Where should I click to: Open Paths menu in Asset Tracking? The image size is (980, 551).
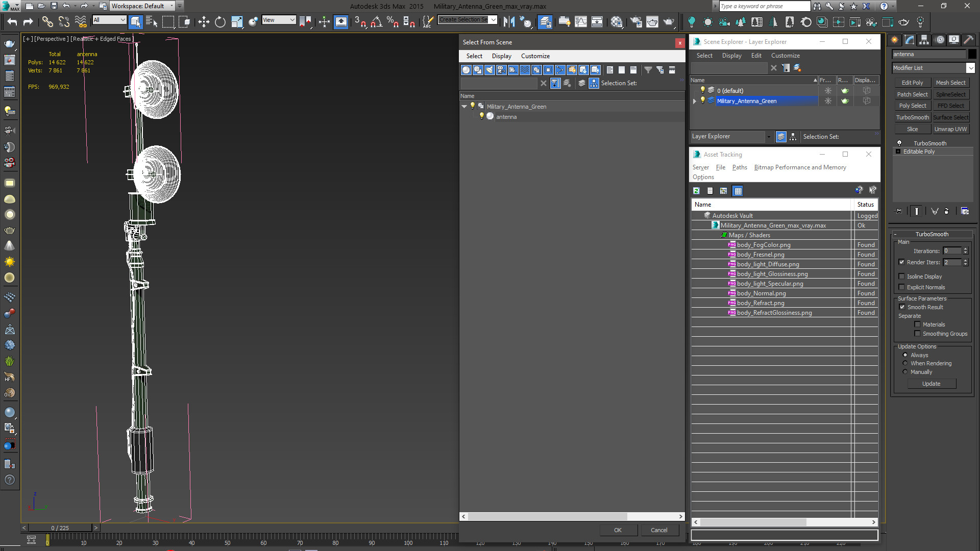(x=739, y=167)
